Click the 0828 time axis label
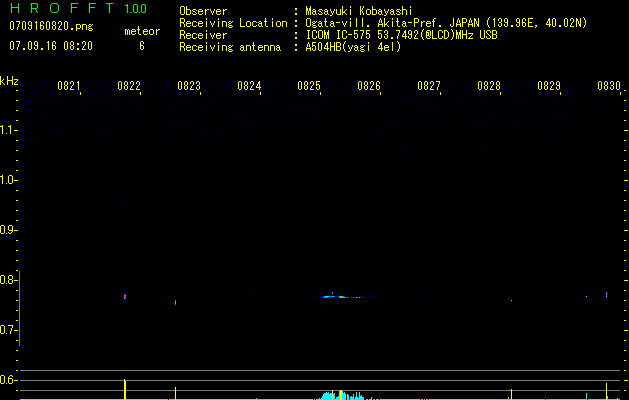629x400 pixels. tap(489, 85)
